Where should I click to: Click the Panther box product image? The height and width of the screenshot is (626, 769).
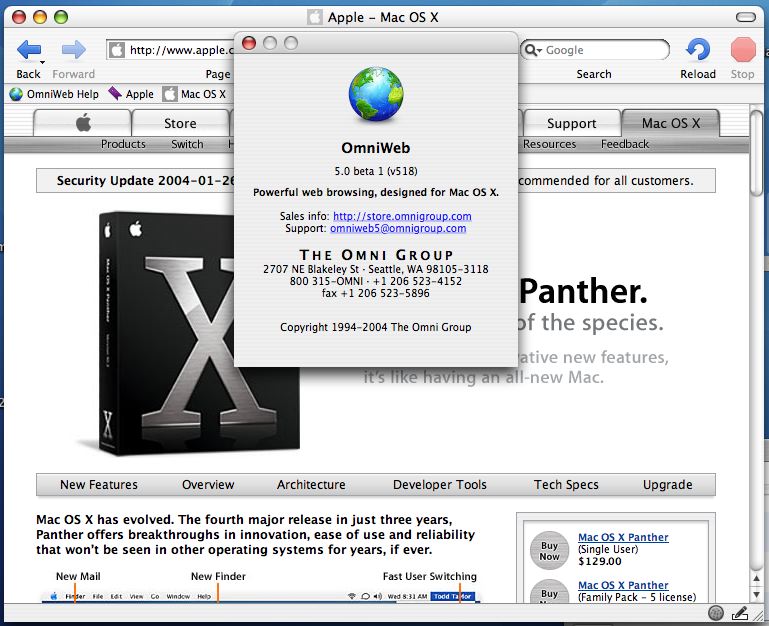(198, 334)
